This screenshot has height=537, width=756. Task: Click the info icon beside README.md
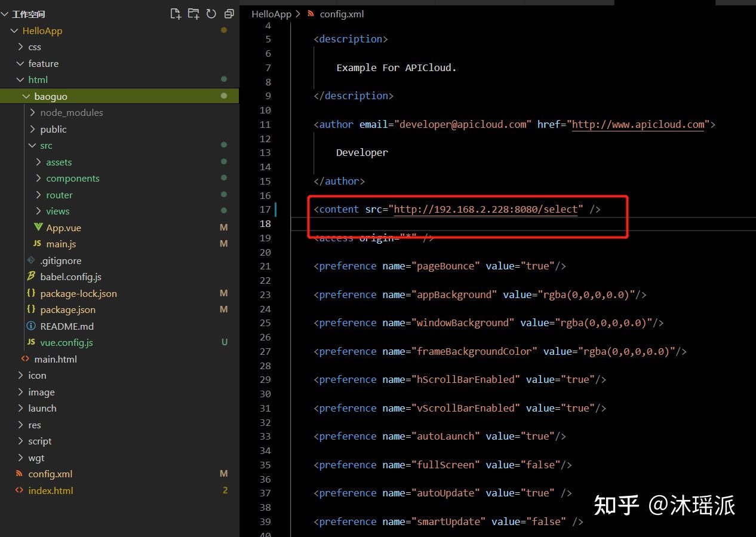(x=31, y=326)
